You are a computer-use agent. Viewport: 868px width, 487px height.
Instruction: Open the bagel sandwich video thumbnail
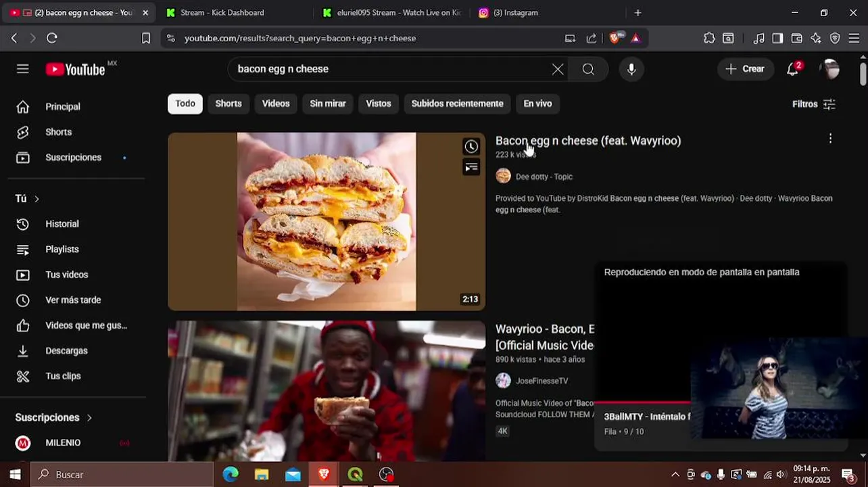pyautogui.click(x=327, y=221)
